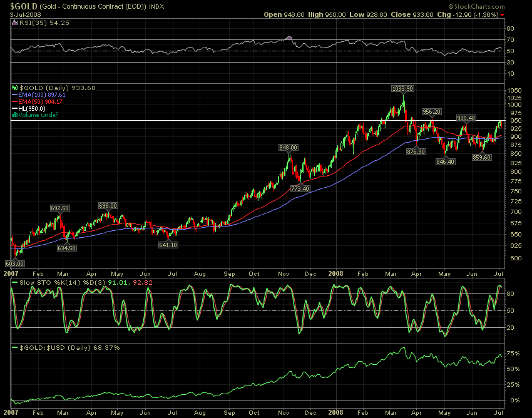
Task: Click the Gold - Continuous Contract (EOD) subtitle
Action: (93, 7)
